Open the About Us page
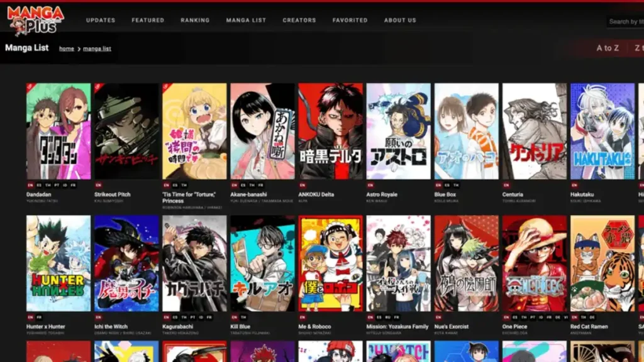644x362 pixels. point(400,20)
